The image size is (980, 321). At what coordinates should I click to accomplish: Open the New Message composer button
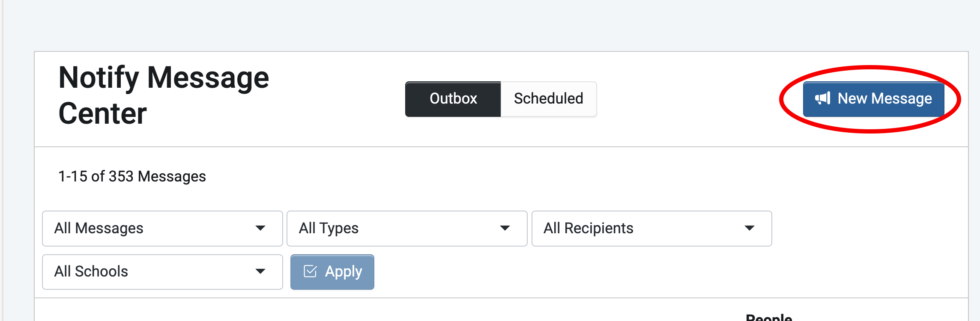click(x=873, y=99)
